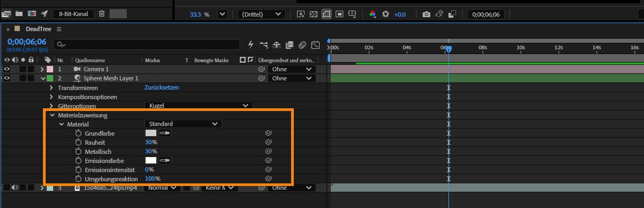This screenshot has height=208, width=644.
Task: Pick Grundfarbe color with eyedropper
Action: (x=165, y=133)
